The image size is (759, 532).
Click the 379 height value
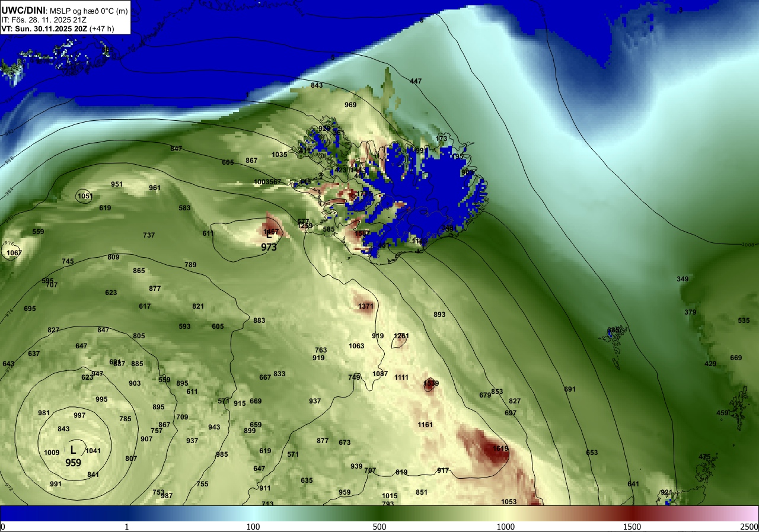pyautogui.click(x=690, y=312)
